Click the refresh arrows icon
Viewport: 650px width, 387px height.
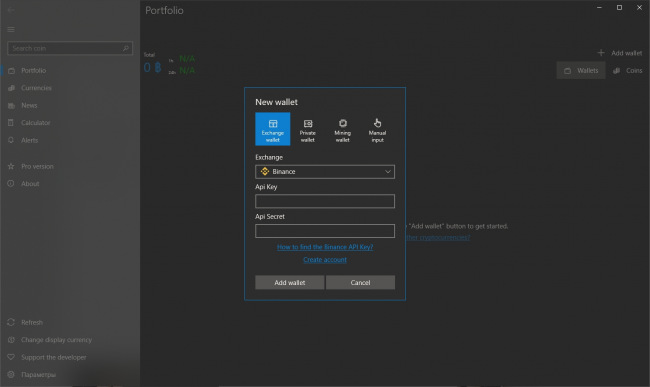pyautogui.click(x=11, y=322)
